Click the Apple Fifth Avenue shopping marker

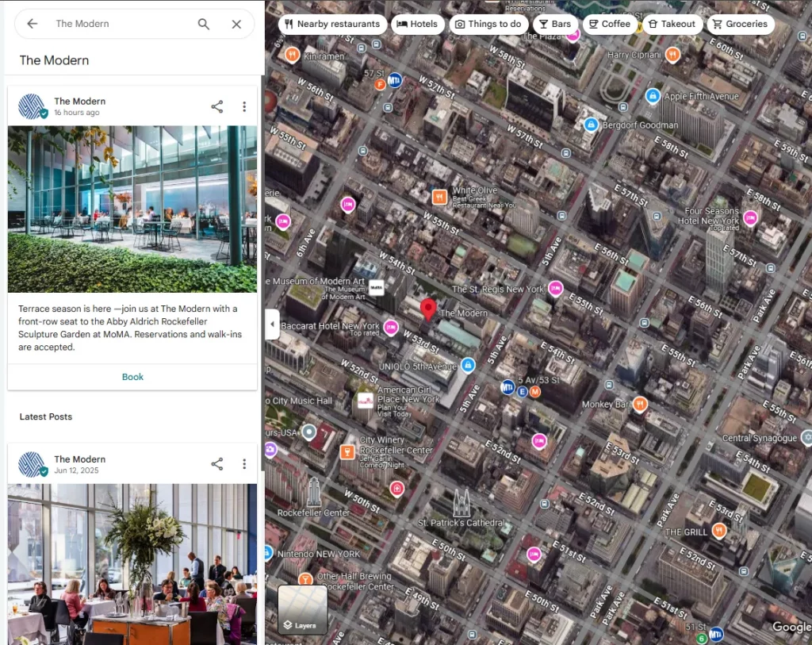point(653,96)
